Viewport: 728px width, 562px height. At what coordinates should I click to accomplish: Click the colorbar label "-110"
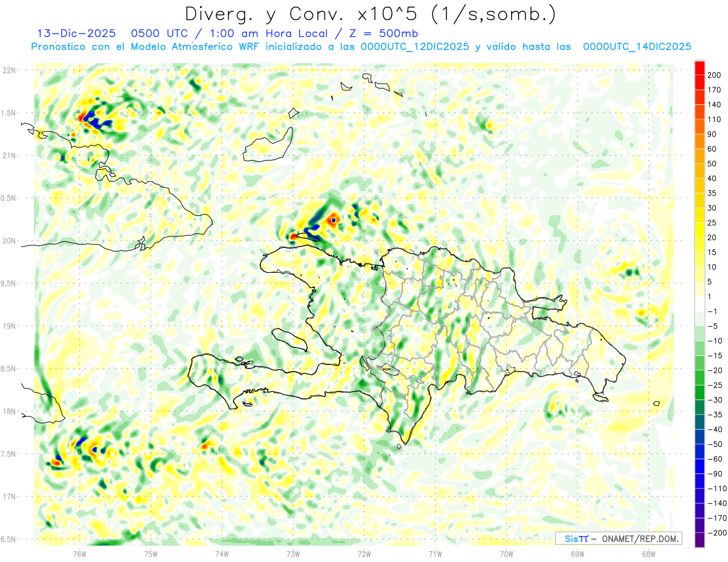pos(716,488)
